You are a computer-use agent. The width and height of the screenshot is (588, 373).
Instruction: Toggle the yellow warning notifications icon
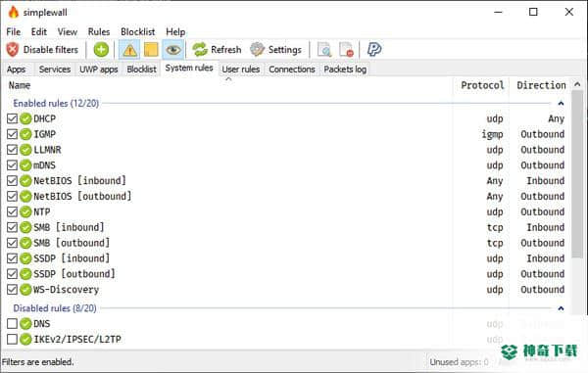(x=129, y=50)
